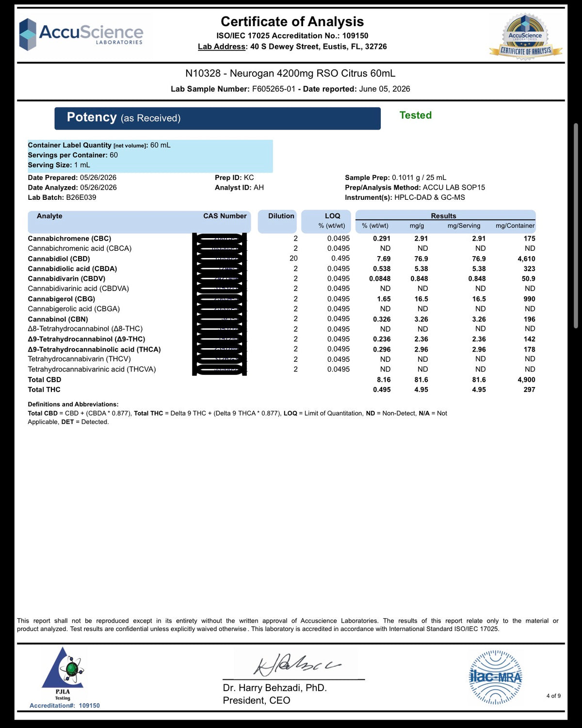The height and width of the screenshot is (728, 582).
Task: Click Δ9-Tetrahydrocannabinolic acid (THCA) row label
Action: pos(94,349)
